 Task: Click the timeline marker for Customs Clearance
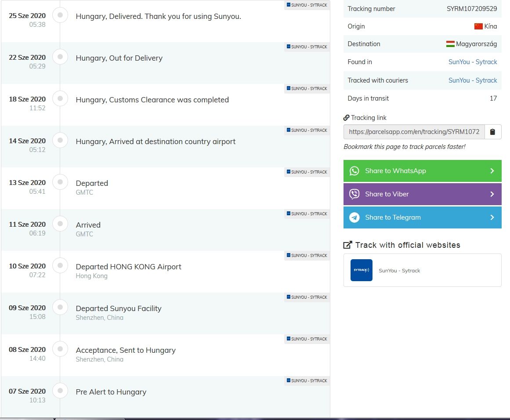pos(60,98)
